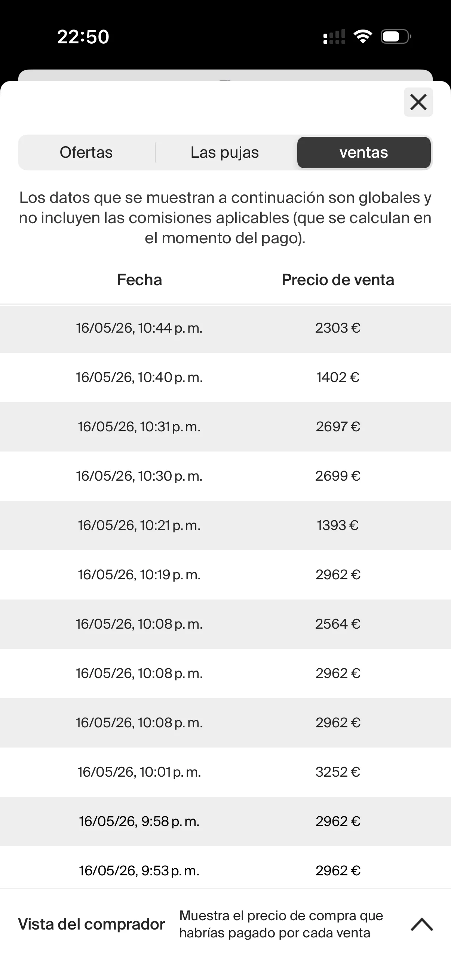Select the 2699 € sale row

point(225,476)
